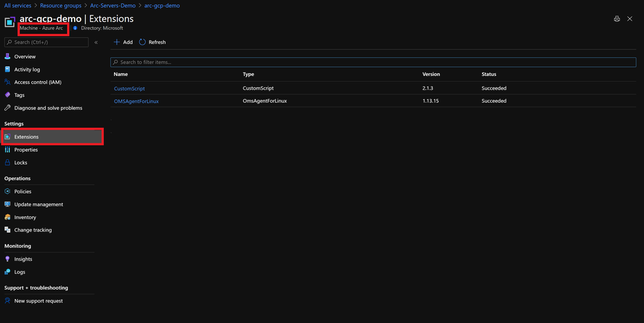Open Diagnose and solve problems
This screenshot has width=644, height=323.
pos(48,108)
